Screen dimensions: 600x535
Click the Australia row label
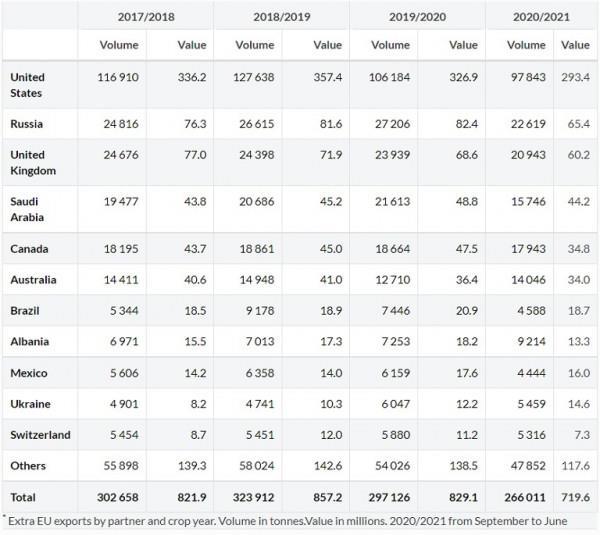pyautogui.click(x=33, y=279)
